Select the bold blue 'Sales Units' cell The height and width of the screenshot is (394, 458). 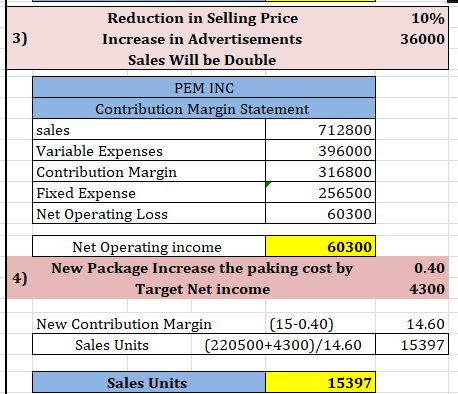coord(149,382)
